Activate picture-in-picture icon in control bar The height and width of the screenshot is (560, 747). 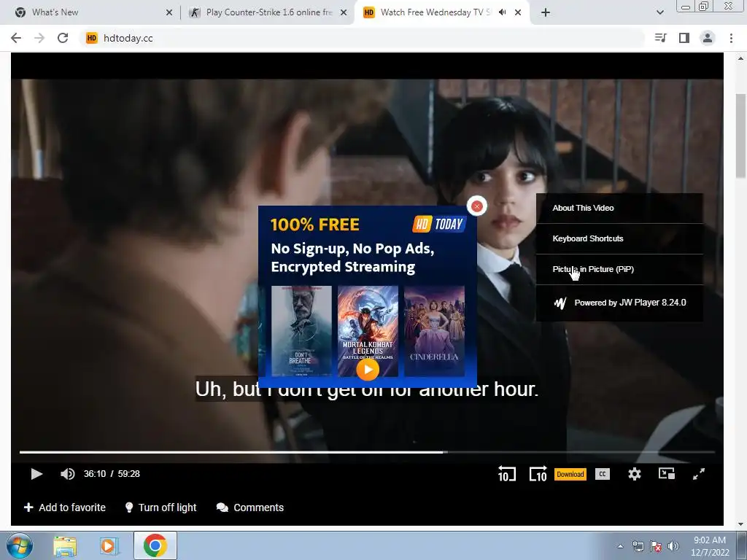pyautogui.click(x=667, y=473)
